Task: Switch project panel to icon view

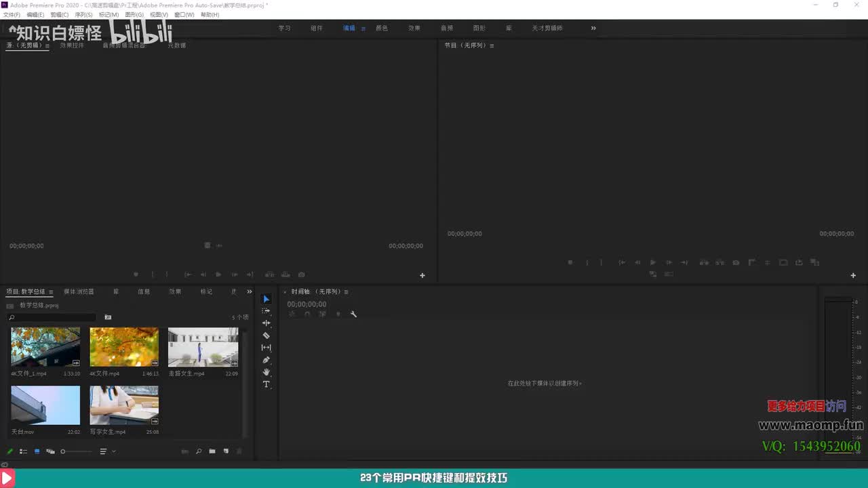Action: (37, 451)
